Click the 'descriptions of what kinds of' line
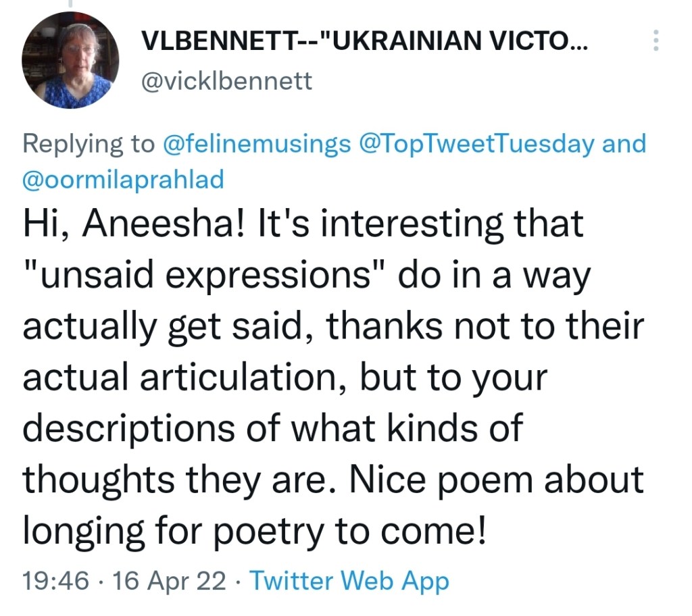 pyautogui.click(x=272, y=428)
